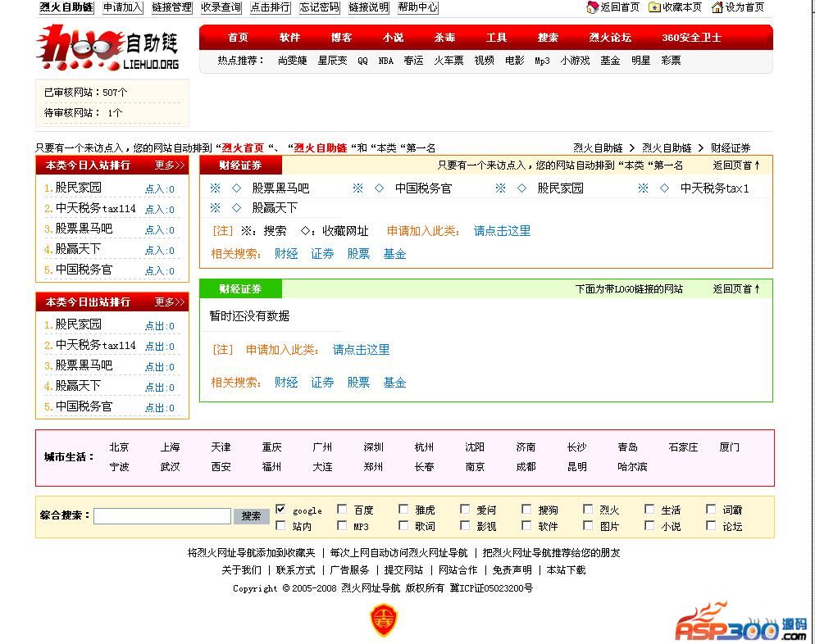Tick the 站内 search checkbox
The width and height of the screenshot is (815, 644).
point(280,525)
